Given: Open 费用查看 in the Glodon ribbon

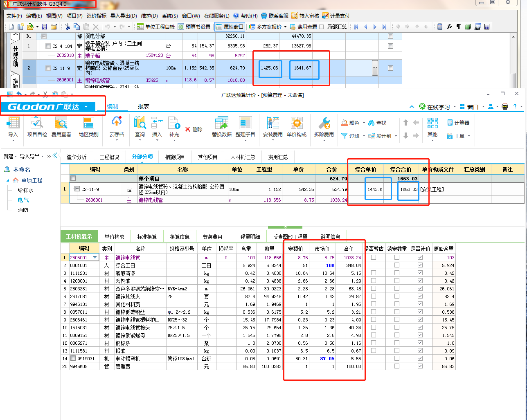Looking at the screenshot, I should point(61,126).
